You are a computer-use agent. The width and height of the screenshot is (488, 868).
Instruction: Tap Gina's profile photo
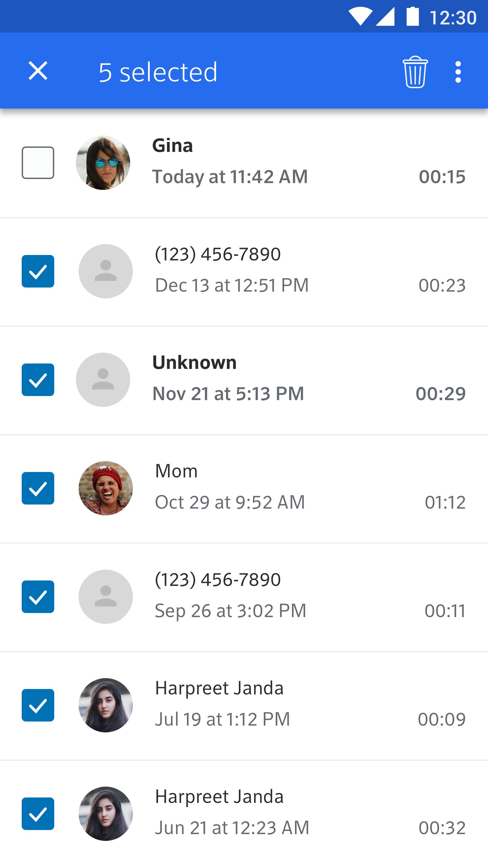103,163
